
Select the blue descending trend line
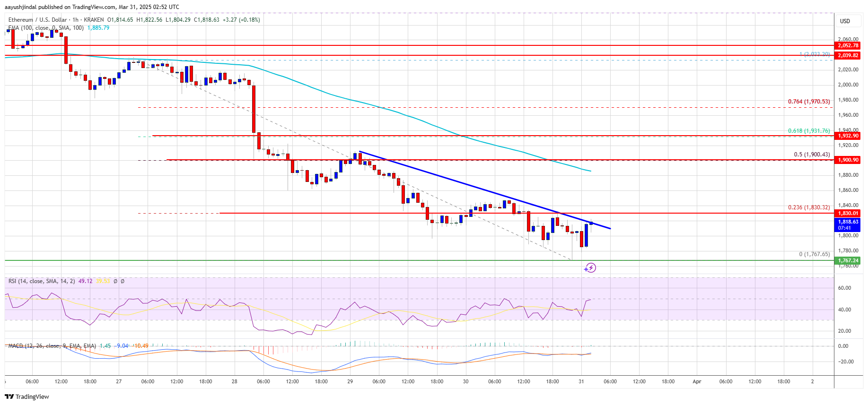point(485,190)
